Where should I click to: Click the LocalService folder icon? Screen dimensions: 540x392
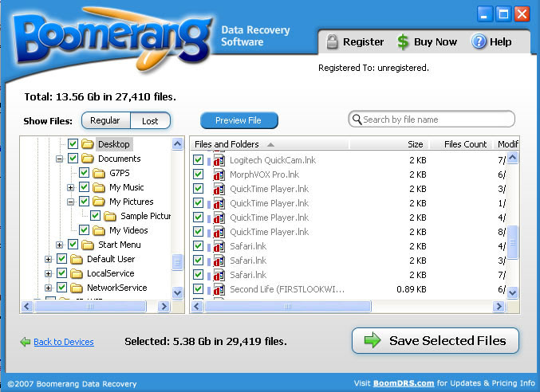click(x=77, y=273)
